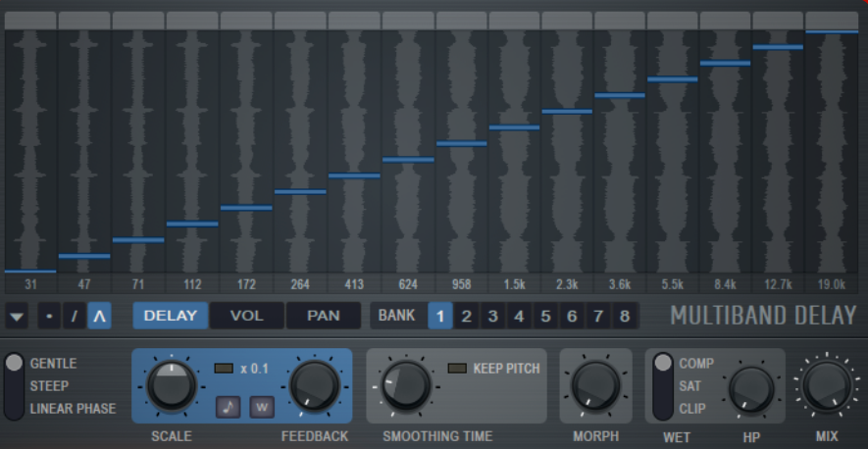
Task: Toggle the x 0.1 scale multiplier
Action: coord(224,369)
